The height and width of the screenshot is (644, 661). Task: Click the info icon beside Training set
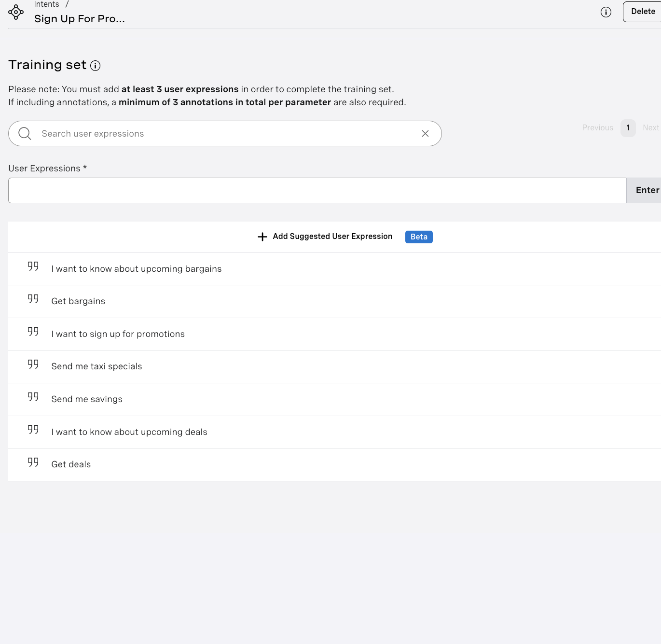click(96, 66)
